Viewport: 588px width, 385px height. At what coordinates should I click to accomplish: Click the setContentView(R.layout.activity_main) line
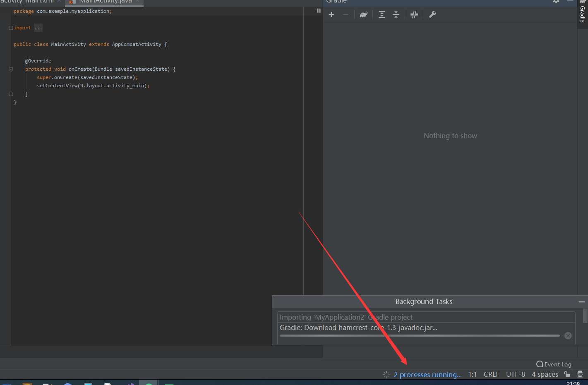pos(93,86)
